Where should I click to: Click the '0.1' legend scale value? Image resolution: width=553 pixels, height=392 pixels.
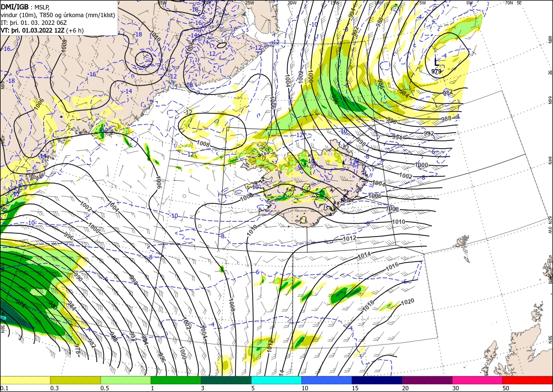(x=4, y=388)
